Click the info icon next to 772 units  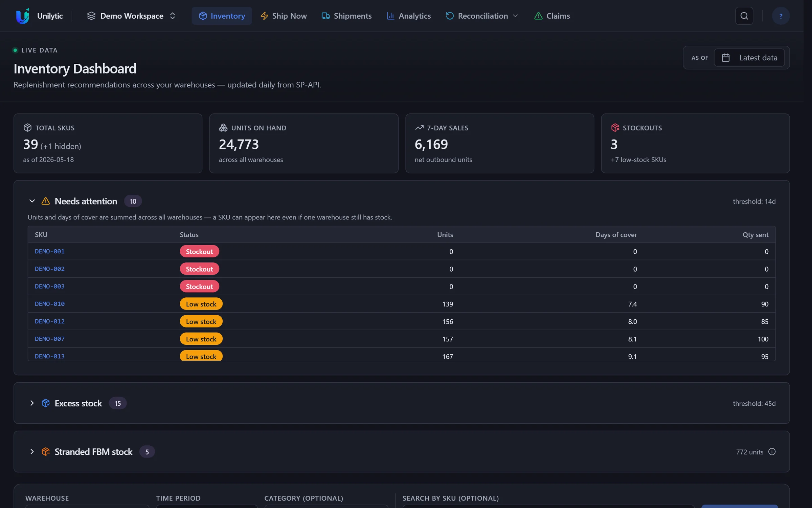click(772, 451)
